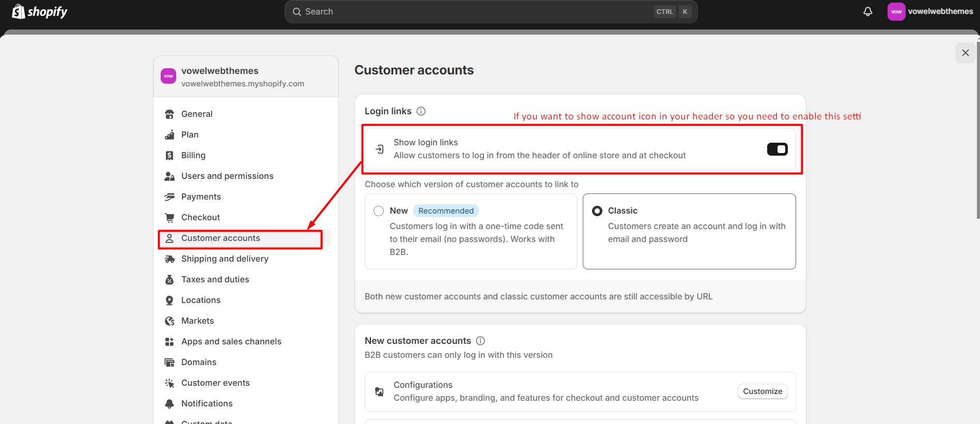Viewport: 980px width, 424px height.
Task: Click the Customer events icon
Action: pos(169,383)
